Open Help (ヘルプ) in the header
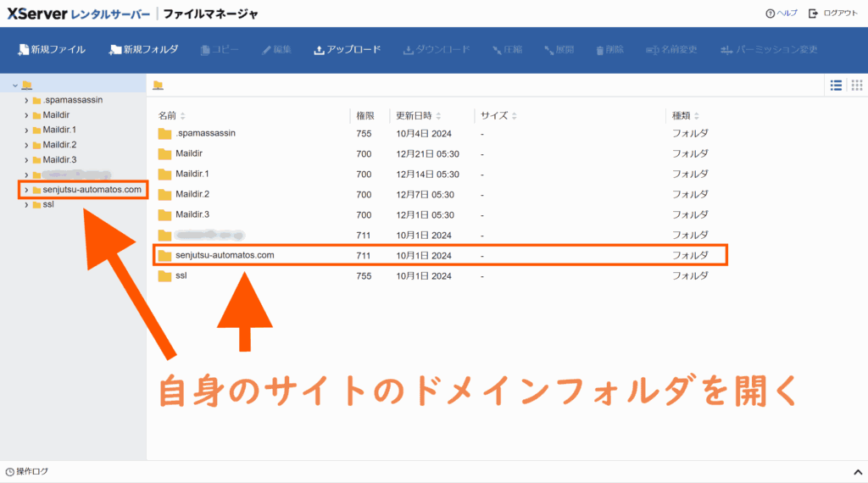Screen dimensions: 868x483 pyautogui.click(x=781, y=14)
